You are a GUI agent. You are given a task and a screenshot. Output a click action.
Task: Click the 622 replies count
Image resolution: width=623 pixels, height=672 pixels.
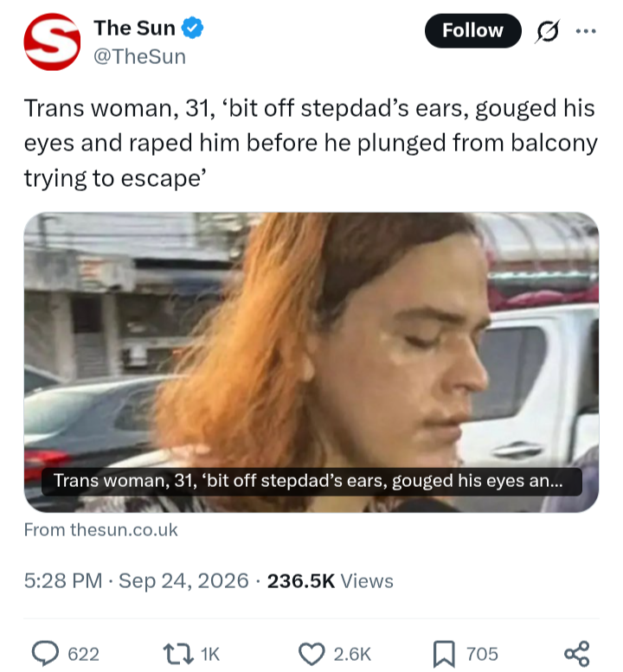[x=84, y=655]
